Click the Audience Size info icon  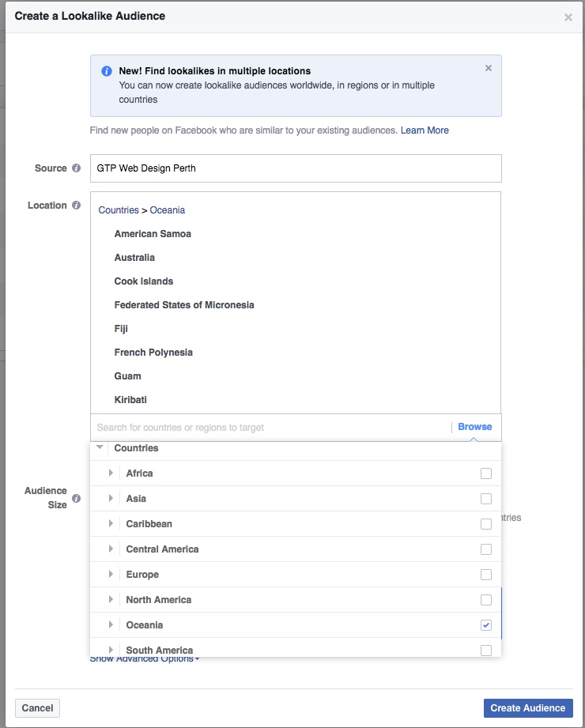tap(77, 499)
